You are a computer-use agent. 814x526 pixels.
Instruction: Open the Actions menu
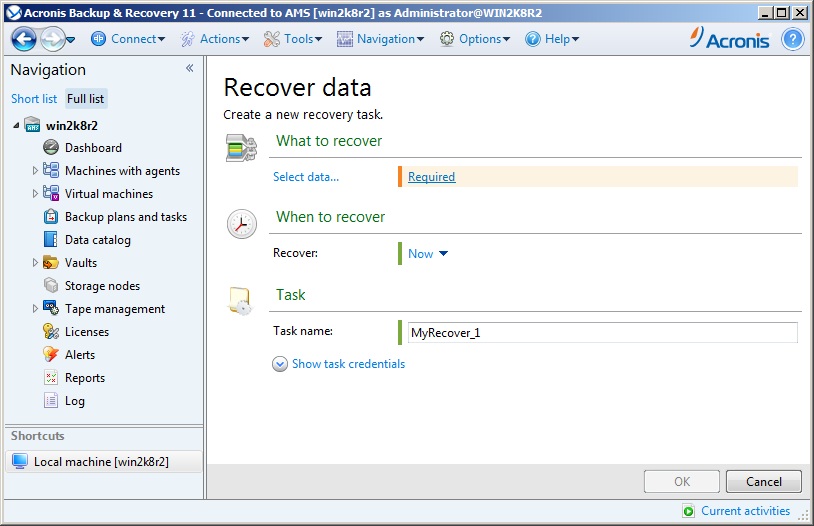click(225, 38)
